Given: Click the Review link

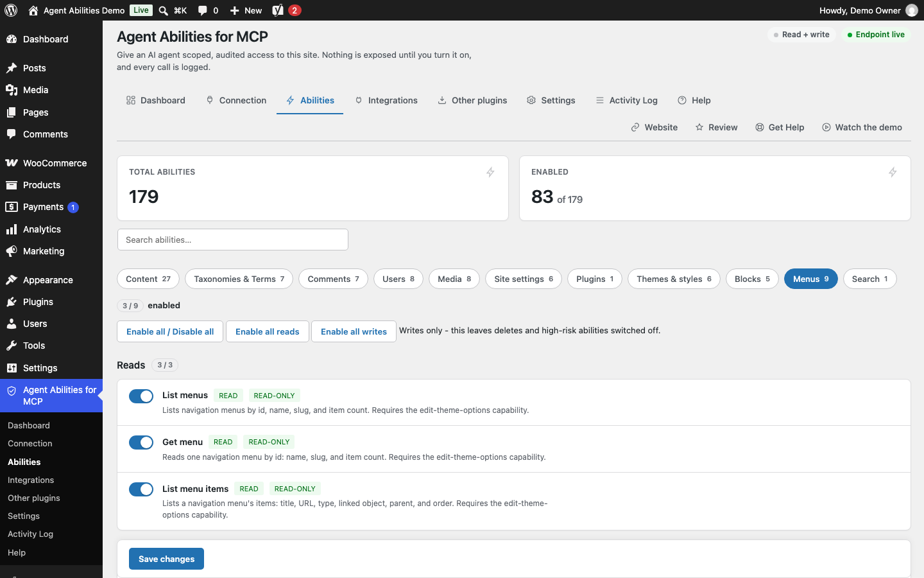Looking at the screenshot, I should coord(717,127).
